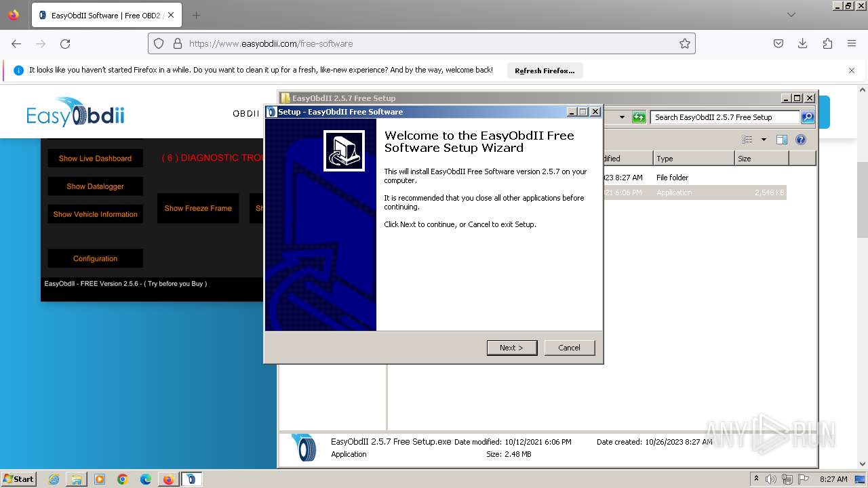The image size is (868, 488).
Task: Open the Windows Start menu
Action: (19, 479)
